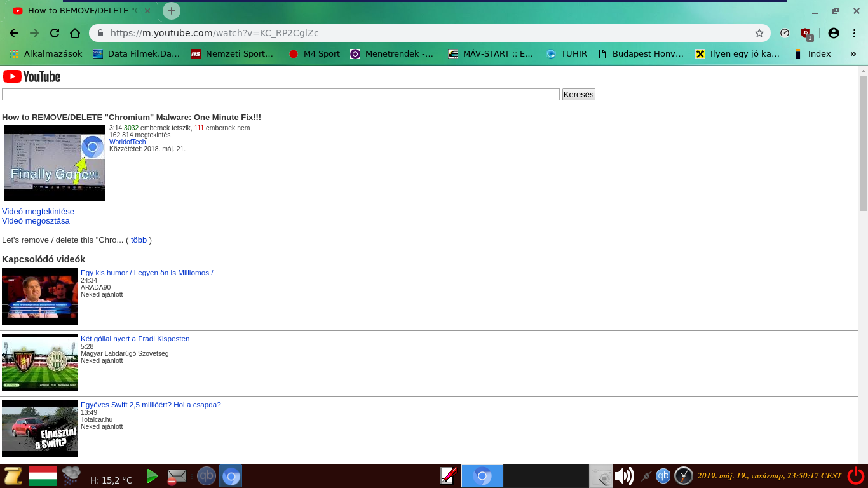
Task: Open a new browser tab
Action: (x=172, y=11)
